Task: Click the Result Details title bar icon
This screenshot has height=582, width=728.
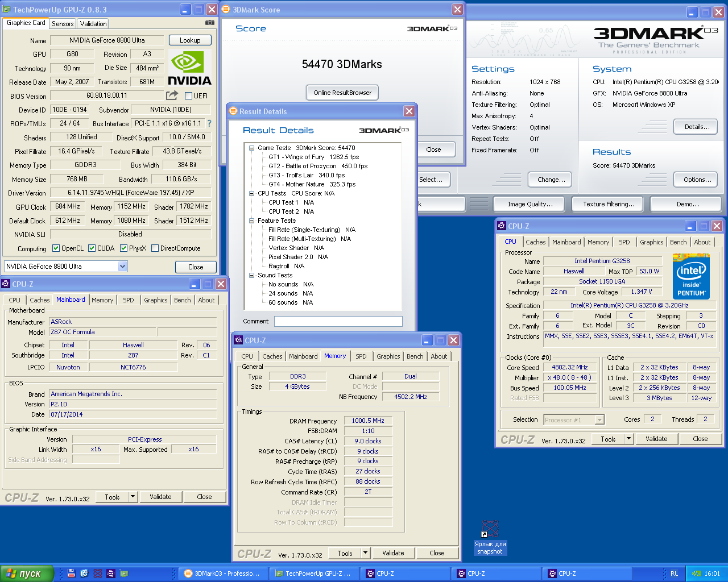Action: [x=233, y=111]
